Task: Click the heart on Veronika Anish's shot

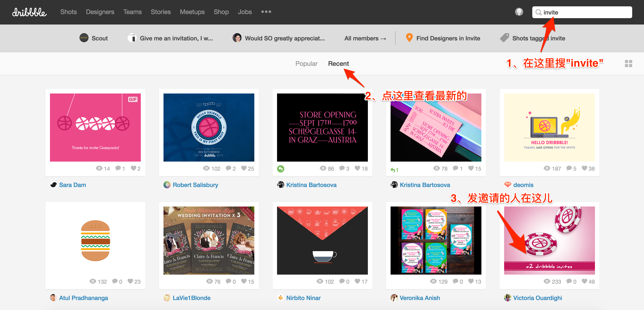Action: [x=471, y=281]
